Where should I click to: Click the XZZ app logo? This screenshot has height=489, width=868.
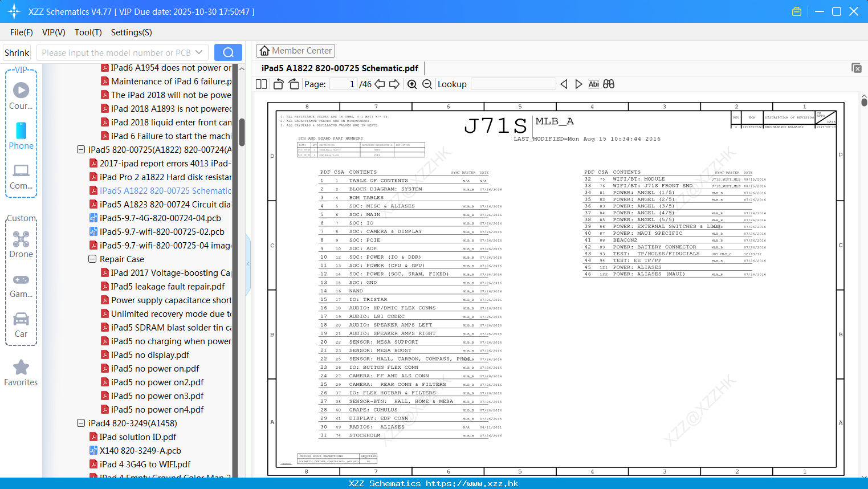(14, 11)
